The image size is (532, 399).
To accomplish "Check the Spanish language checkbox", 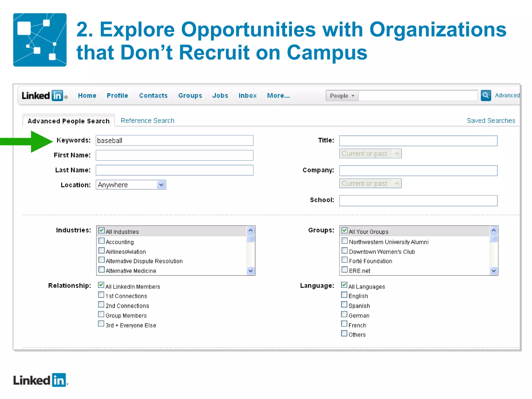I will coord(344,304).
